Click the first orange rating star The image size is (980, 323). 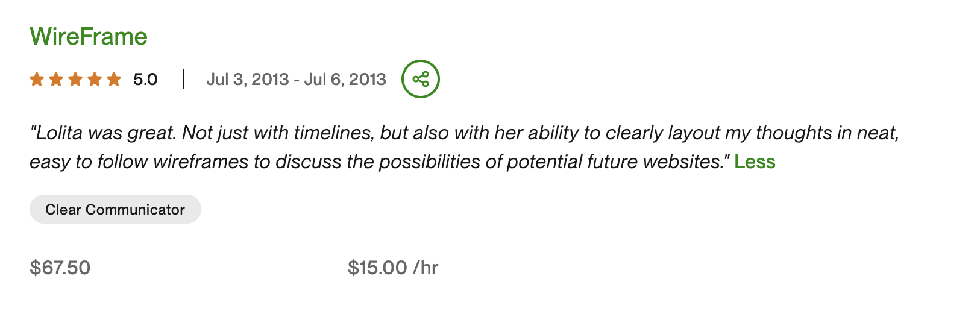point(37,79)
